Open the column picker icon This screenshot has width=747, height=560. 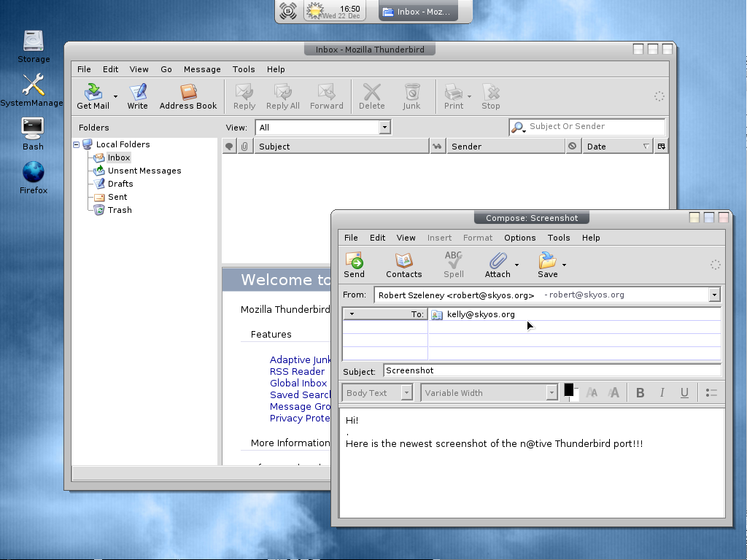click(x=661, y=147)
